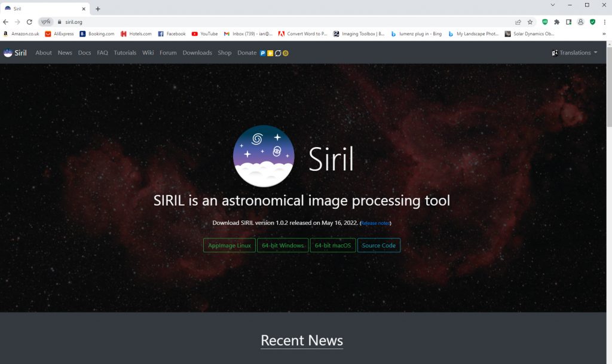
Task: Open a new tab with the plus button
Action: (x=97, y=8)
